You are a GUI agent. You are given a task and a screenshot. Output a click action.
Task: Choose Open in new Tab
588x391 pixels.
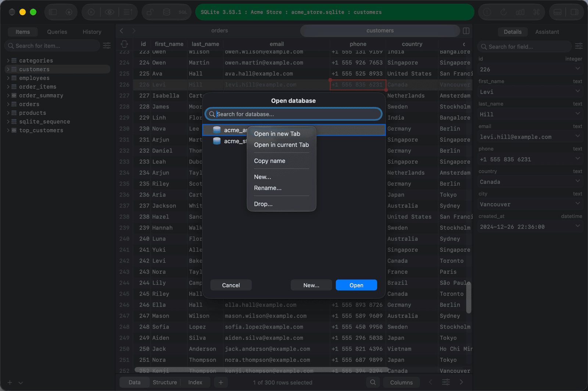[277, 134]
